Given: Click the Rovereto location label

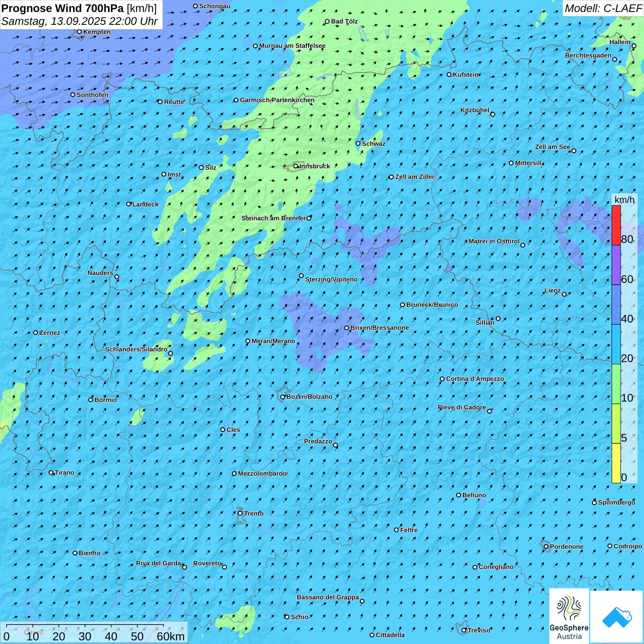Looking at the screenshot, I should click(207, 563).
